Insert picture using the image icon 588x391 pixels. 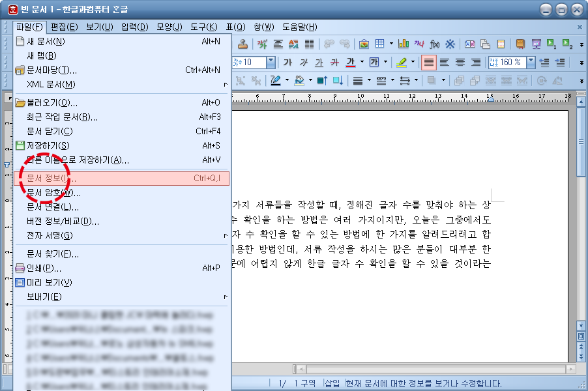pyautogui.click(x=364, y=44)
